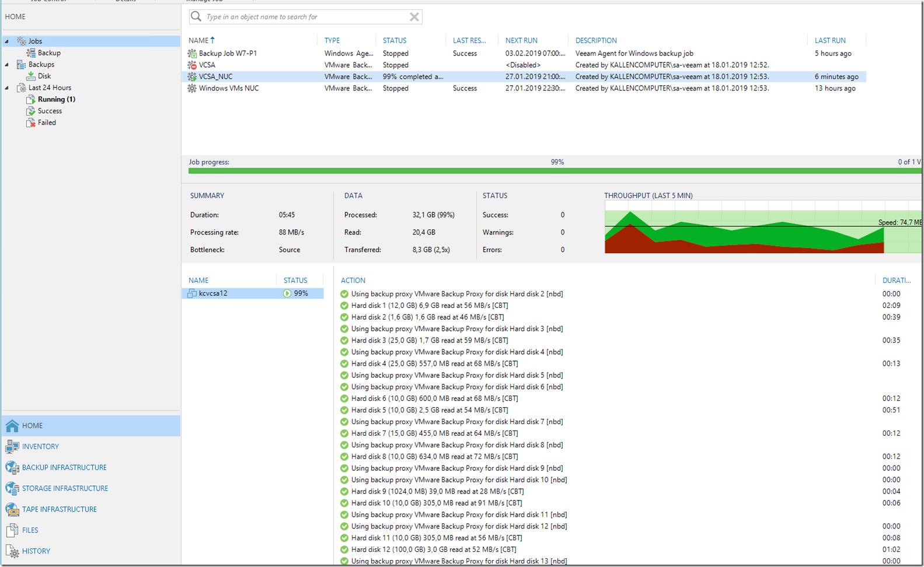Click the STATUS header in VM list
Image resolution: width=924 pixels, height=567 pixels.
coord(295,281)
